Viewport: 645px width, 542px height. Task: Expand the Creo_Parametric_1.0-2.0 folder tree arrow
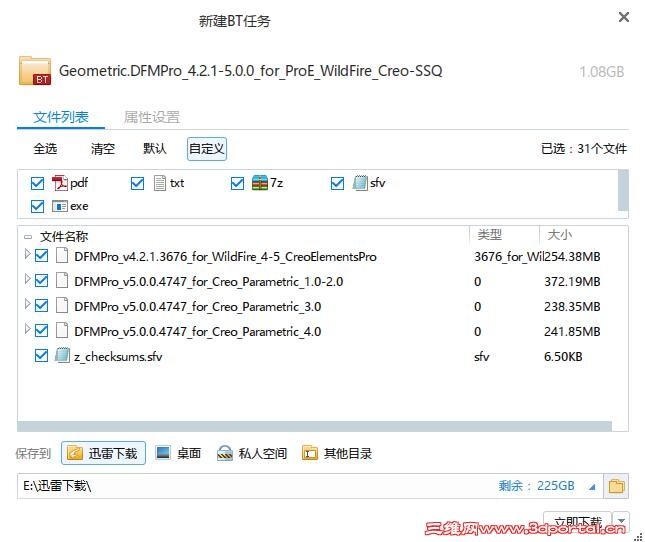click(28, 279)
